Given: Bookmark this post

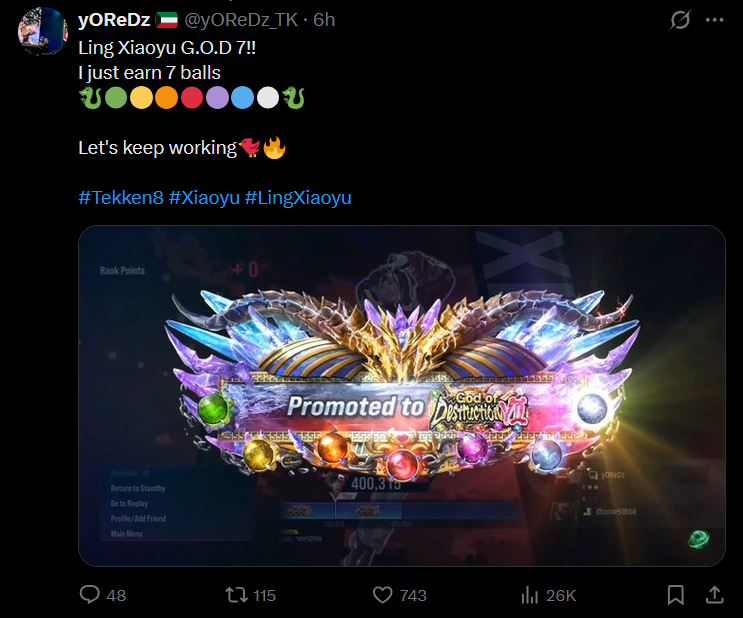Looking at the screenshot, I should point(676,595).
